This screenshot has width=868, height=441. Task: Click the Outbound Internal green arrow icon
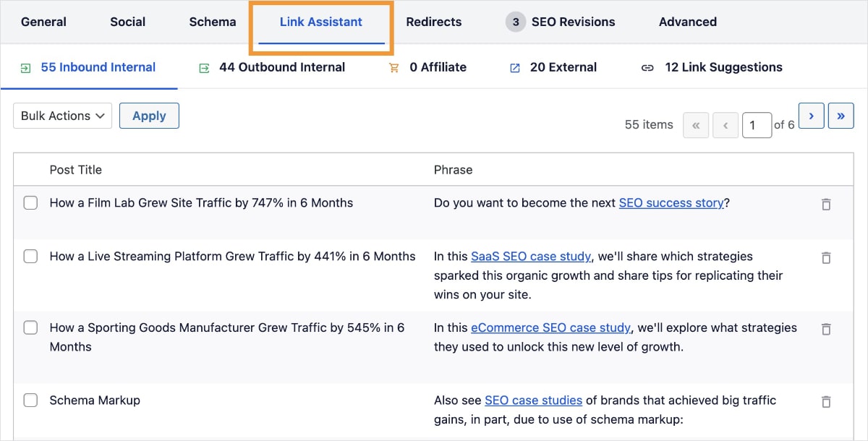203,67
